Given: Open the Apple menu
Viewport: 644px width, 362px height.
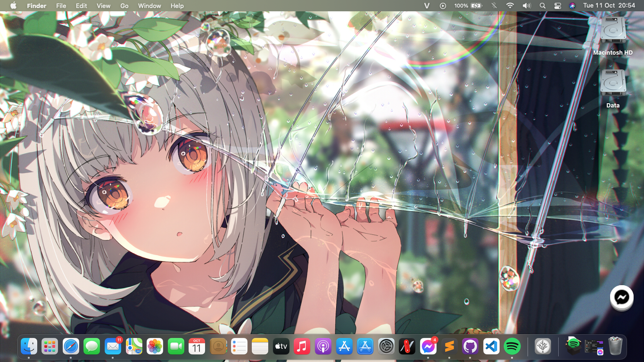Looking at the screenshot, I should (x=13, y=6).
